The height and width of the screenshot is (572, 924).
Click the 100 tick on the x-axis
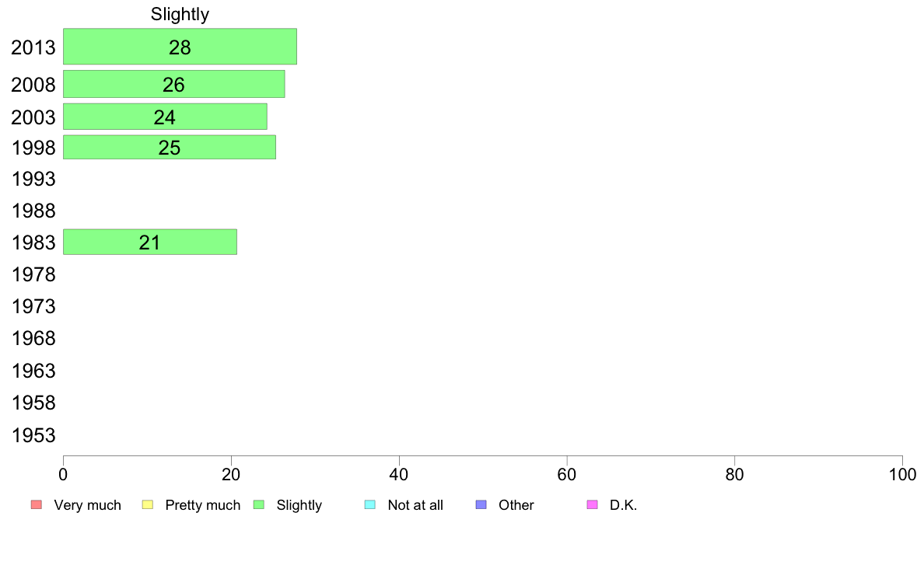point(902,474)
